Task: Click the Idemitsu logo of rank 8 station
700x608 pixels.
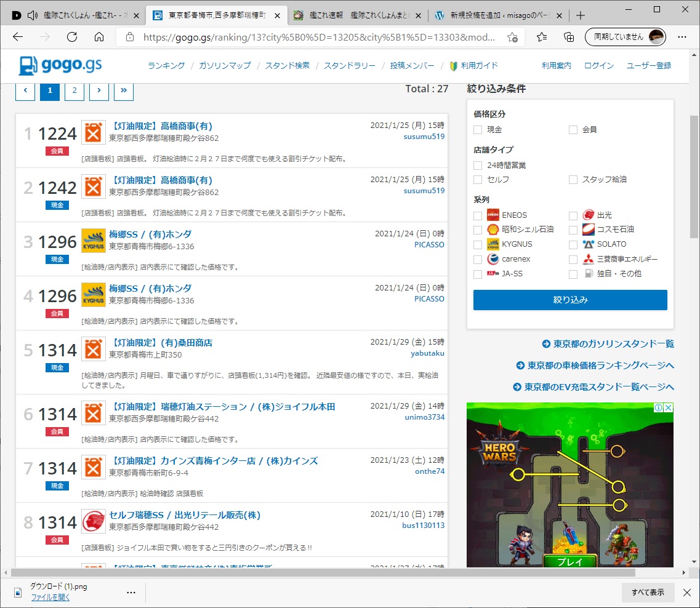Action: (x=94, y=521)
